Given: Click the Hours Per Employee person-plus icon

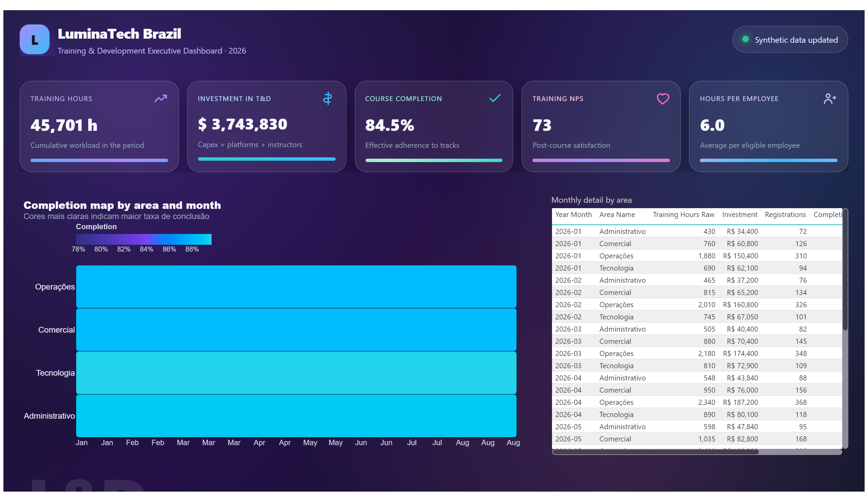Looking at the screenshot, I should pyautogui.click(x=830, y=99).
